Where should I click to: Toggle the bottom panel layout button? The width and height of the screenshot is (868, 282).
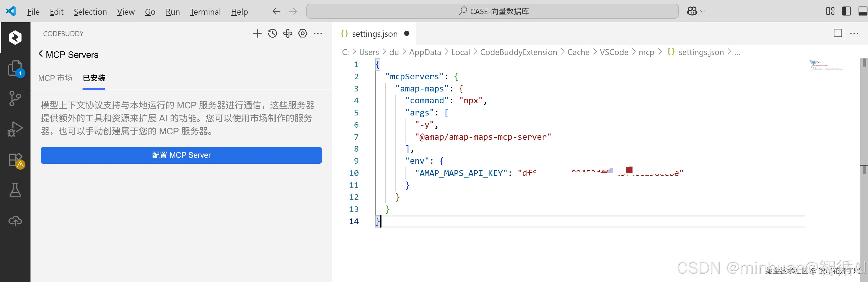[x=863, y=11]
